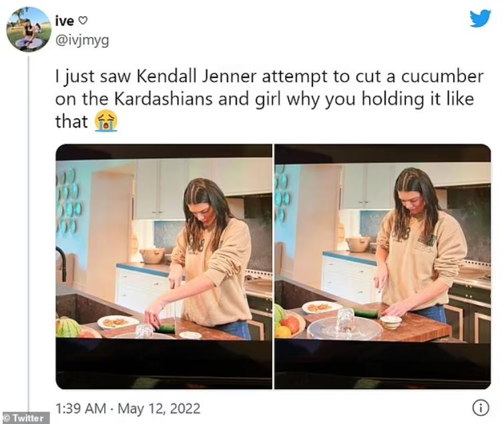Click the watermelon in the left photo

(68, 327)
